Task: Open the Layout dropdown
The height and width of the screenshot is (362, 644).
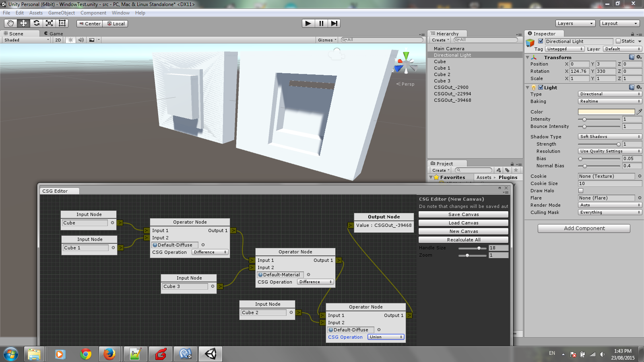Action: pos(619,23)
